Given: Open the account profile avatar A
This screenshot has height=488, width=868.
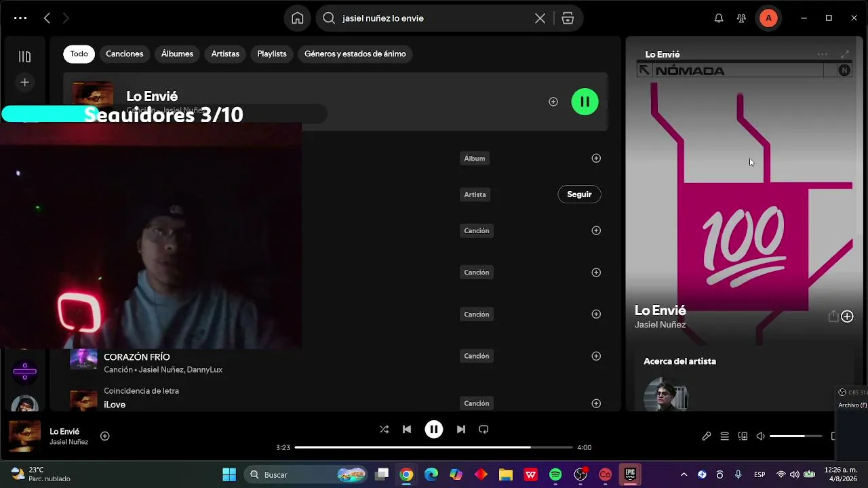Looking at the screenshot, I should 768,18.
